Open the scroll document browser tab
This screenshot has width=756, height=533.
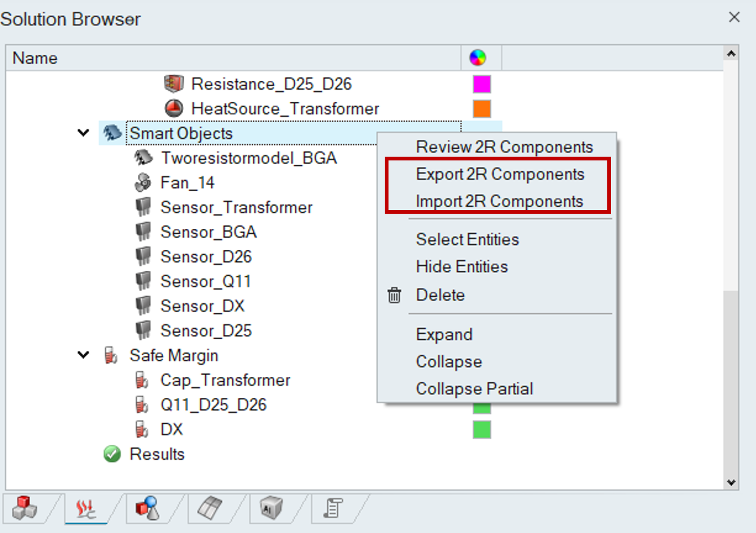point(333,508)
